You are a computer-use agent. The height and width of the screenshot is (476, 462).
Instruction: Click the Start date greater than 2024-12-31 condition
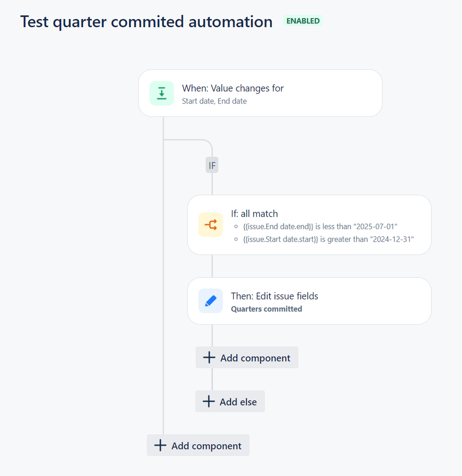pyautogui.click(x=328, y=239)
